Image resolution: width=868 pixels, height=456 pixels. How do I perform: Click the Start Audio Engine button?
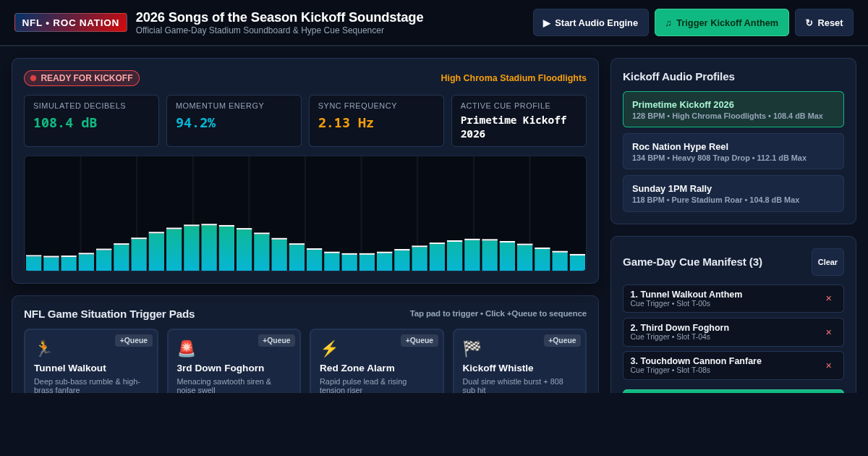591,22
